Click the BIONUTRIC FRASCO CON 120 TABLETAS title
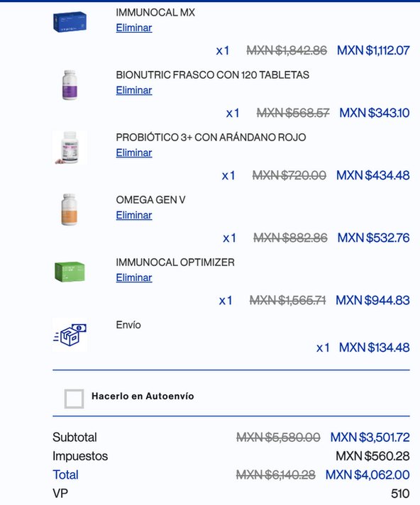This screenshot has width=420, height=505. click(x=213, y=75)
